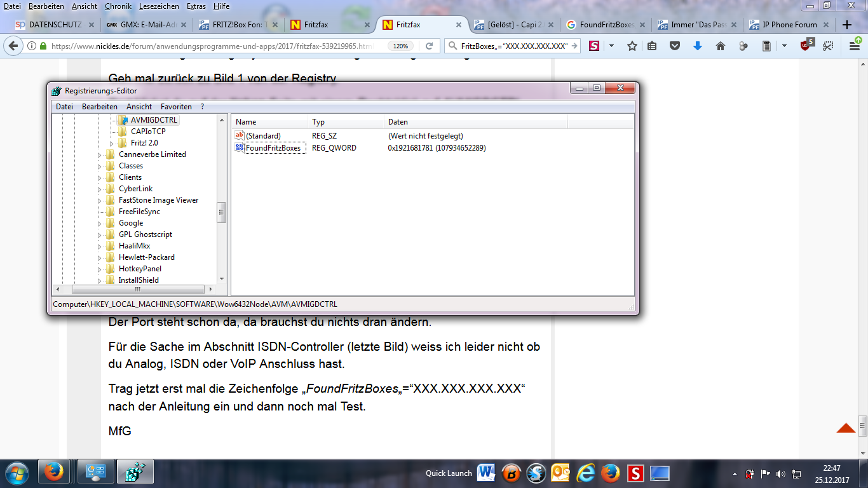Click the Daten column header

click(x=475, y=122)
